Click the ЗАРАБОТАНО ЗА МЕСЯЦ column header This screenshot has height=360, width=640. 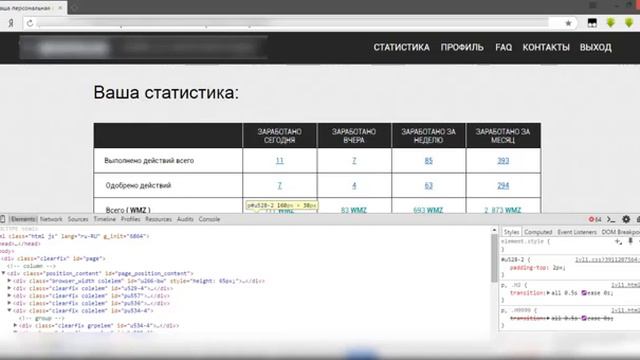pyautogui.click(x=503, y=136)
